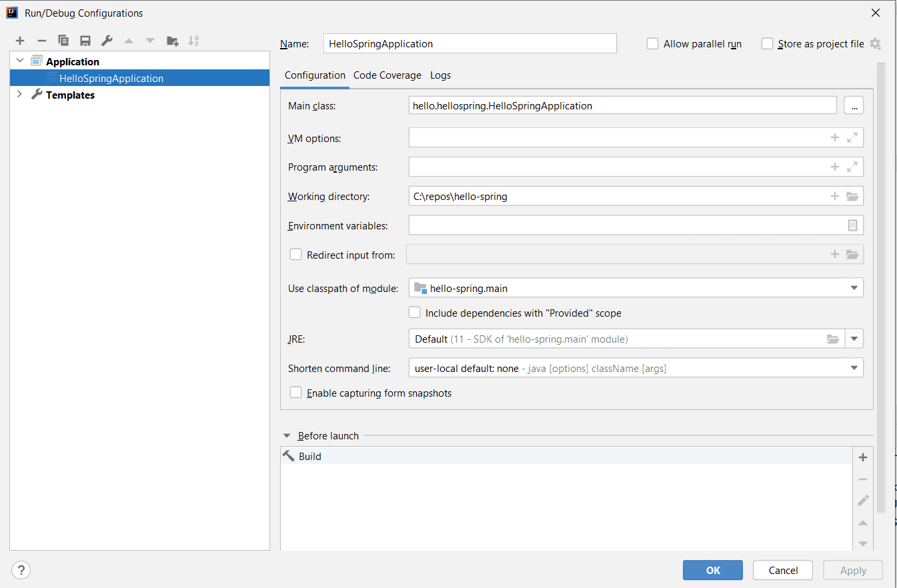Image resolution: width=897 pixels, height=588 pixels.
Task: Click the Move into new folder icon
Action: [x=172, y=41]
